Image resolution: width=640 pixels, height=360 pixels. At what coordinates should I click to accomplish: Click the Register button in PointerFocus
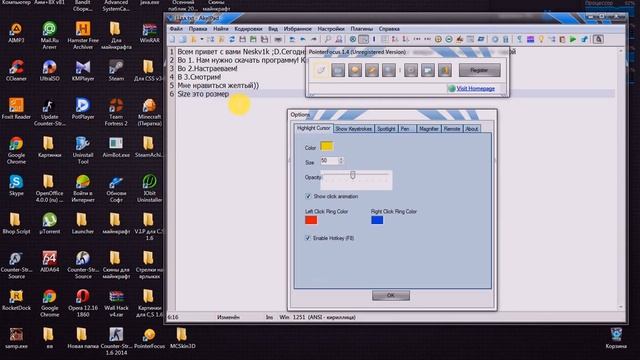(479, 70)
